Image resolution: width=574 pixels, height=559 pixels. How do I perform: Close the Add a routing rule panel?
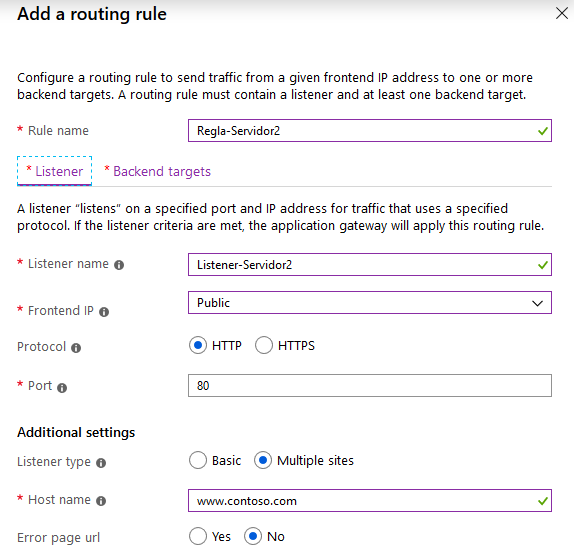click(x=562, y=14)
